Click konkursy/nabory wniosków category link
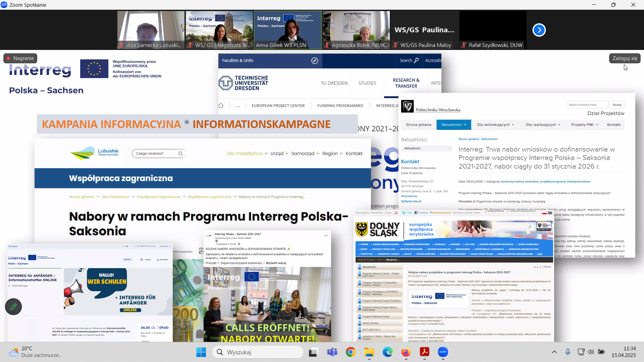Viewport: 644px width, 362px height. click(x=520, y=182)
